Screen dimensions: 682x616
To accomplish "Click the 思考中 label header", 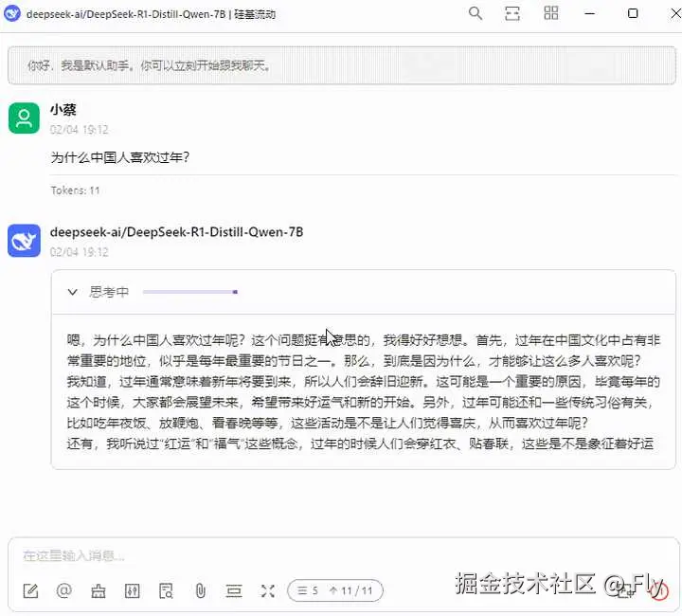I will coord(109,292).
